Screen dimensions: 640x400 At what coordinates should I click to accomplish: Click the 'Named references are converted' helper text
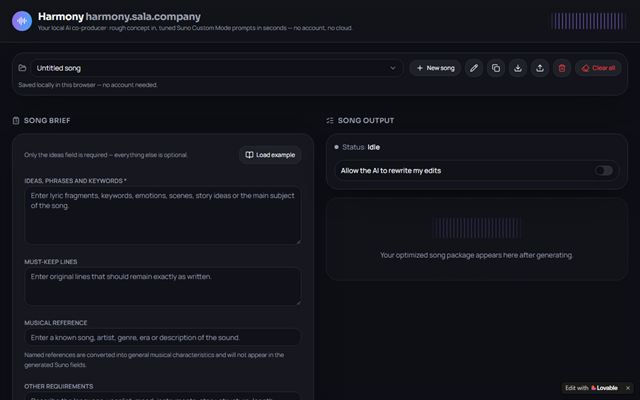coord(154,360)
